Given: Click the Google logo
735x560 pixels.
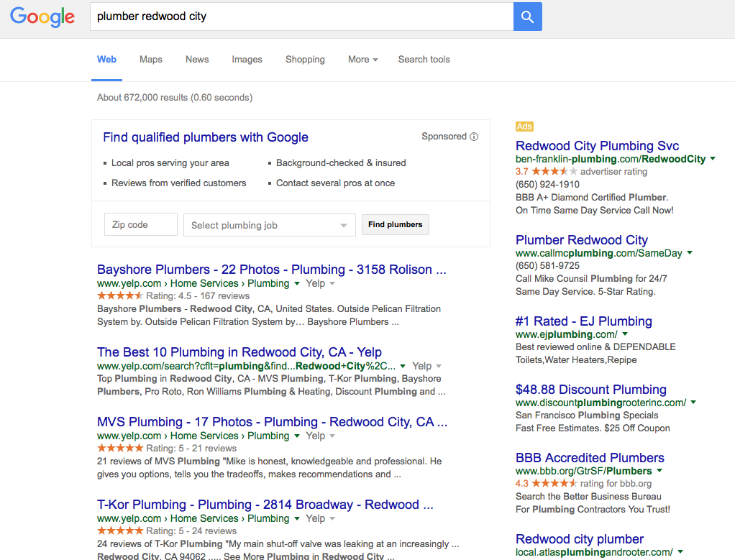Looking at the screenshot, I should (x=42, y=17).
